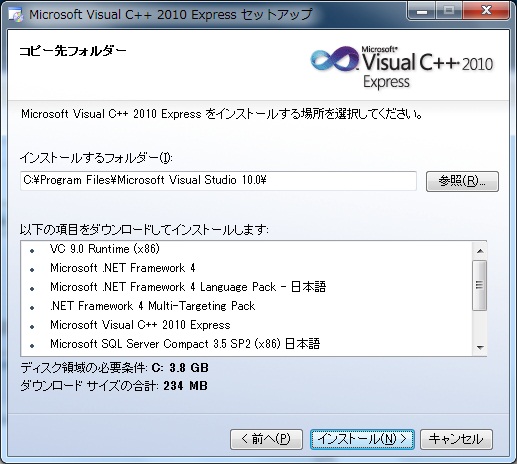Screen dimensions: 517x464
Task: Click the list scrollbar down arrow
Action: click(x=480, y=347)
